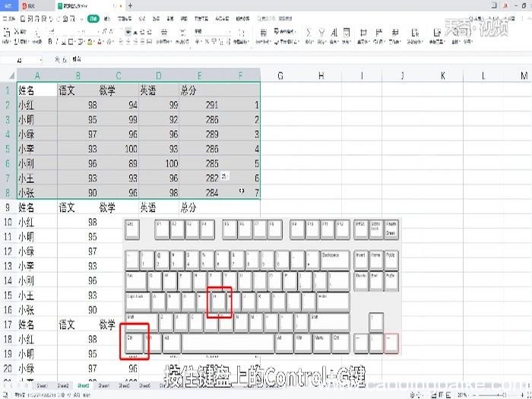Open the borders dropdown arrow

pos(75,42)
